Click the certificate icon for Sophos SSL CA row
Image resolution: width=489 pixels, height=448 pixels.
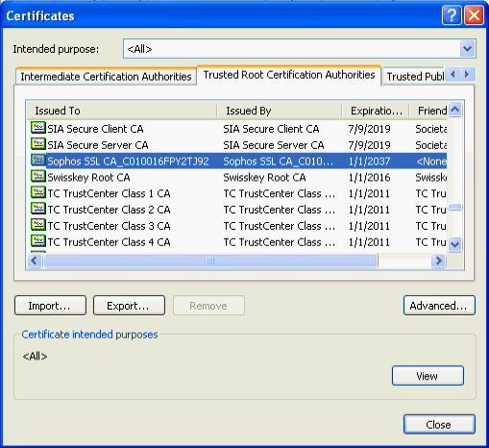click(x=38, y=160)
